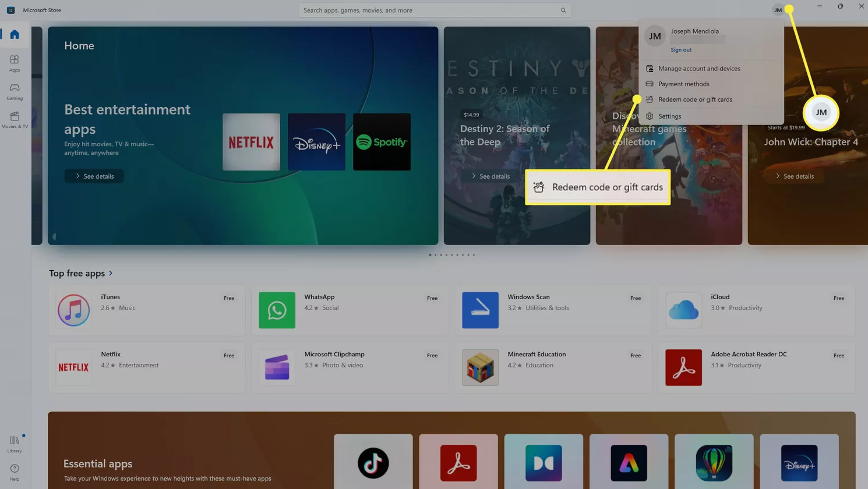Open the Apps section in the sidebar
This screenshot has width=868, height=489.
click(15, 63)
